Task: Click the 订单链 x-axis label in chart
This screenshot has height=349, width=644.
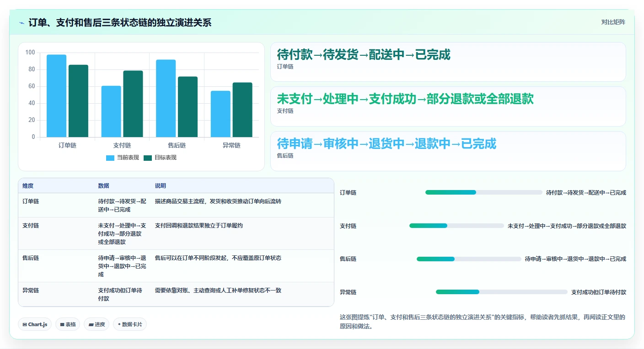Action: click(x=67, y=145)
